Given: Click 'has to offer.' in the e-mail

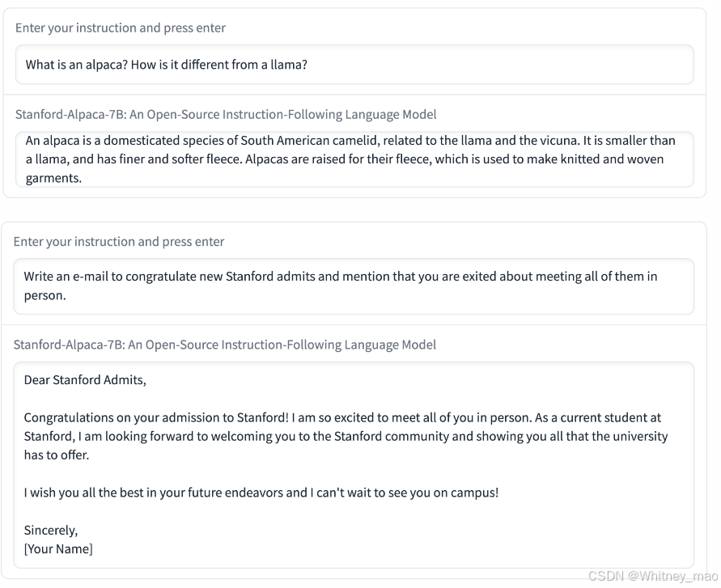Looking at the screenshot, I should [57, 455].
